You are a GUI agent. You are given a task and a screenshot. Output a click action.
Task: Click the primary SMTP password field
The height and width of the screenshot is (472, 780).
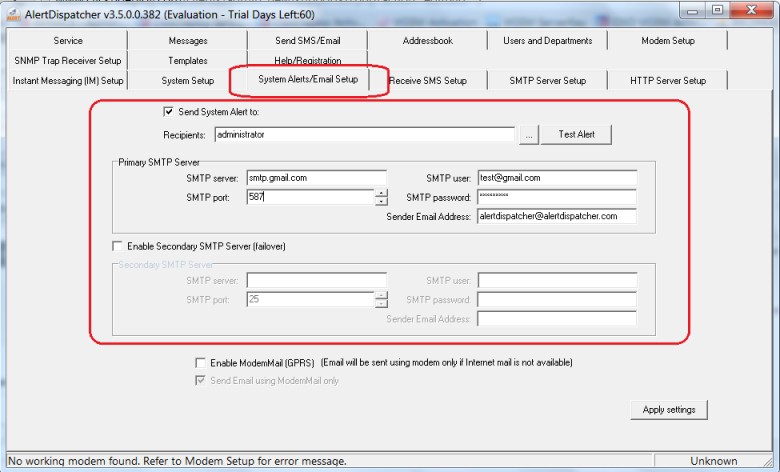pos(557,197)
